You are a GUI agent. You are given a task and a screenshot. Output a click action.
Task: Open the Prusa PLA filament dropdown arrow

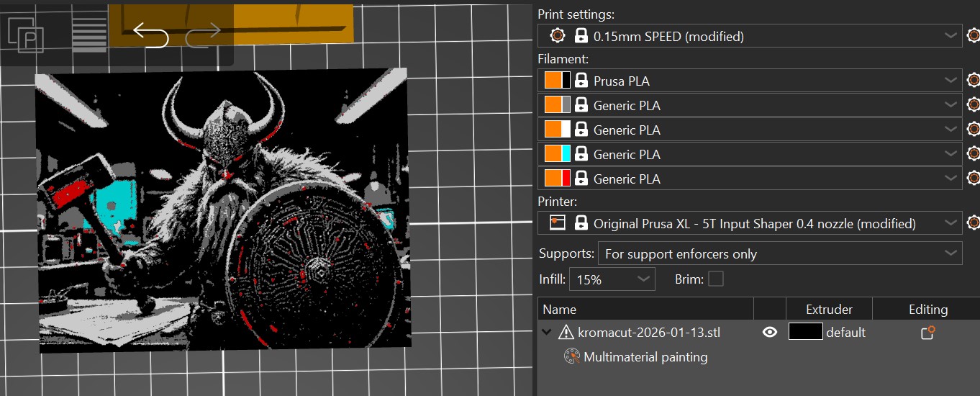pos(951,81)
